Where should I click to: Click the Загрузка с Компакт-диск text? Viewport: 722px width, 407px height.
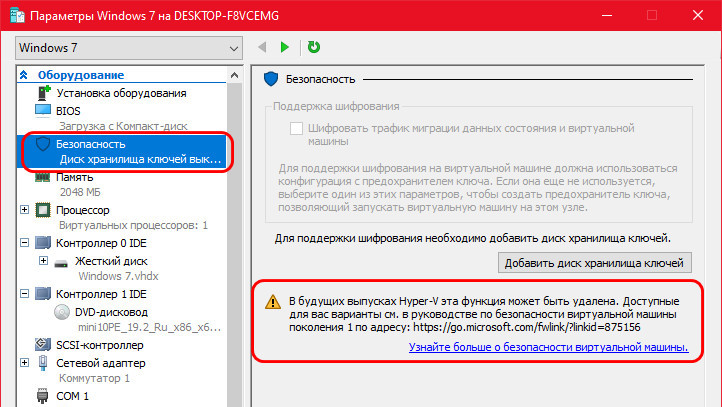(x=123, y=126)
